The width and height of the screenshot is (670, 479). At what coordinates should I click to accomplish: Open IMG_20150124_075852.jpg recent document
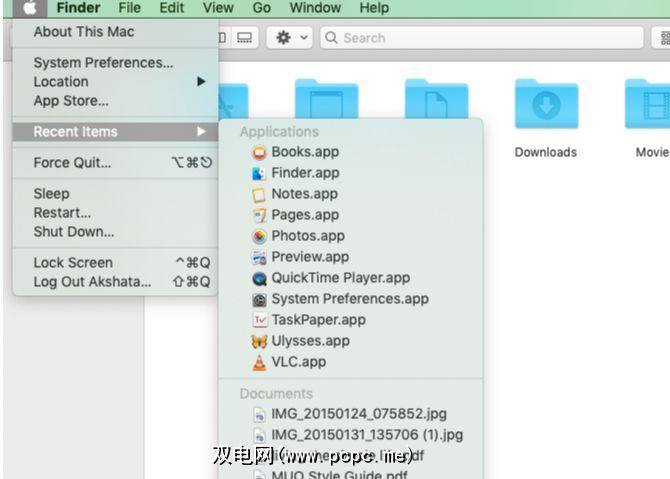[x=350, y=414]
